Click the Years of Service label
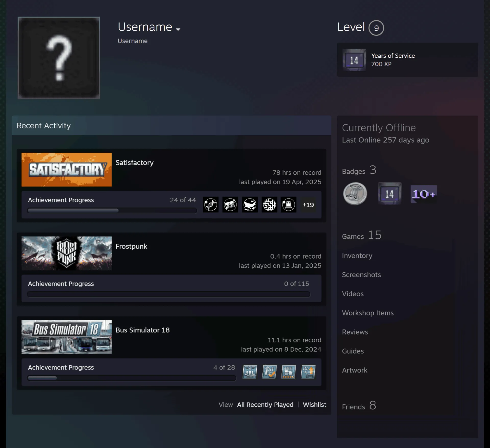The height and width of the screenshot is (448, 490). (x=393, y=56)
